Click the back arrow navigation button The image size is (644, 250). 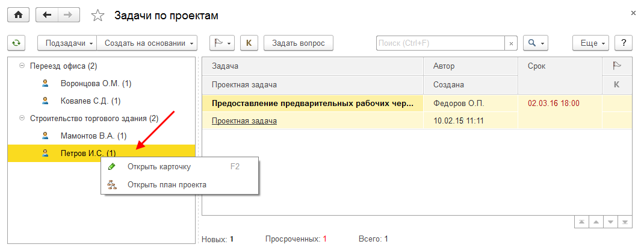coord(47,14)
